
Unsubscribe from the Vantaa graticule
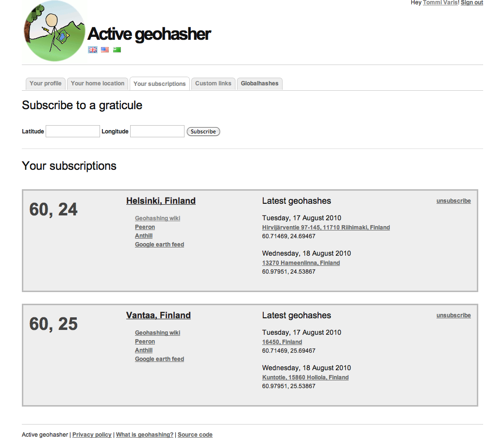pyautogui.click(x=454, y=315)
